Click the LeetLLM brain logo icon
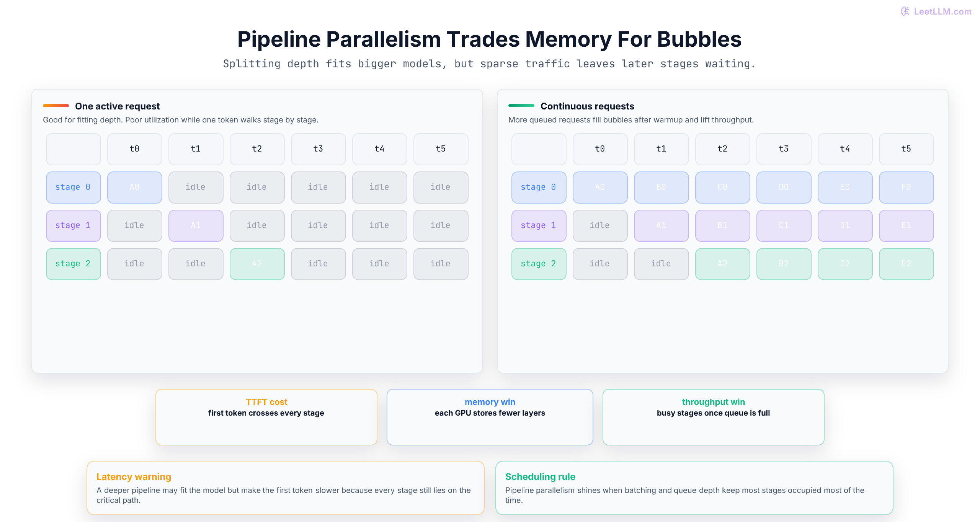This screenshot has height=522, width=980. (905, 11)
